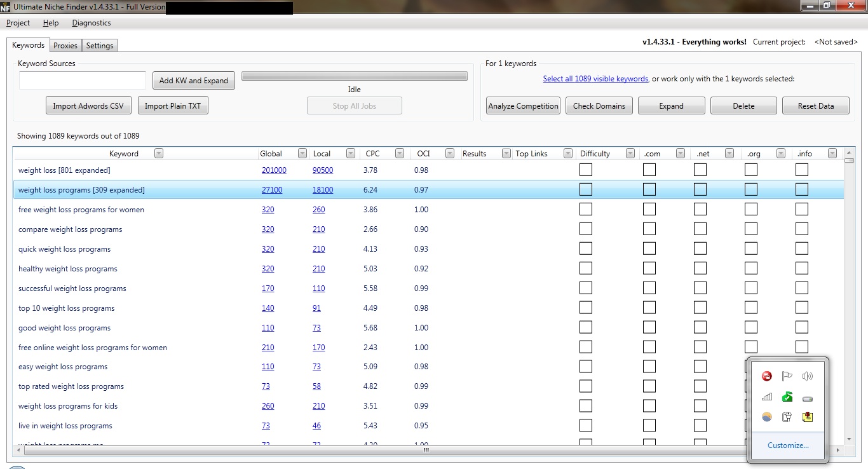The height and width of the screenshot is (469, 868).
Task: Click the Expand button beside Check Domains
Action: [671, 106]
